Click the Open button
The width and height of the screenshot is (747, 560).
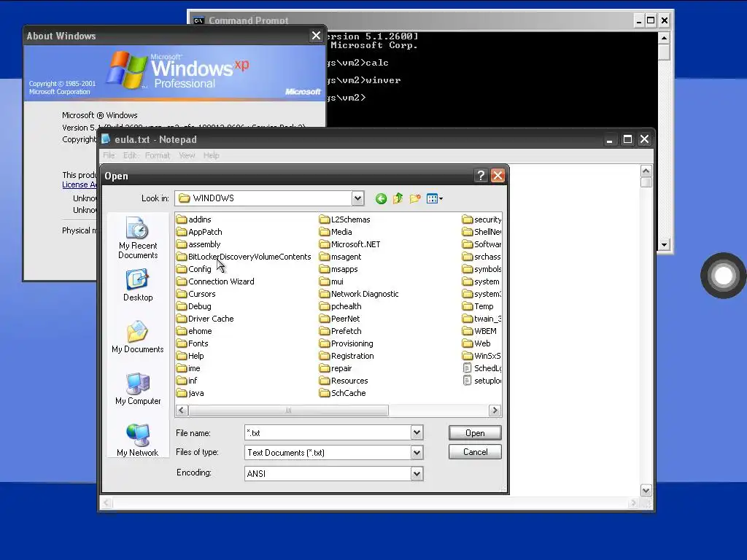[x=475, y=433]
